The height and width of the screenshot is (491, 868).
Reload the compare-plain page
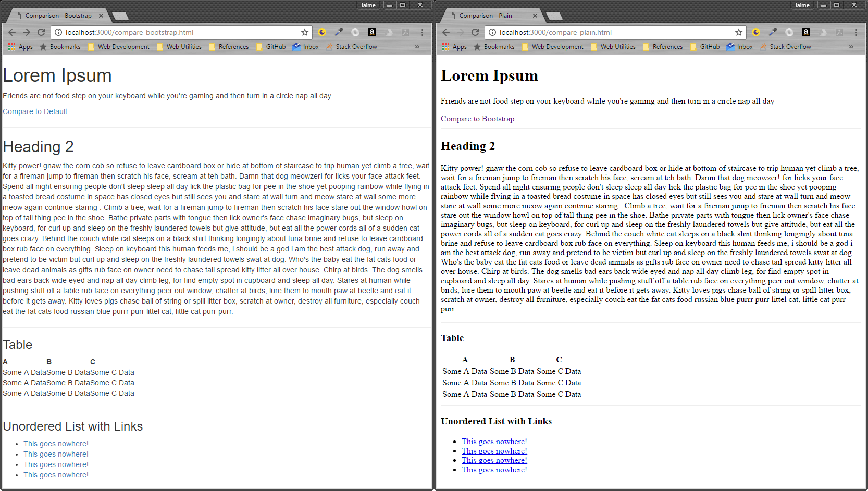tap(475, 32)
